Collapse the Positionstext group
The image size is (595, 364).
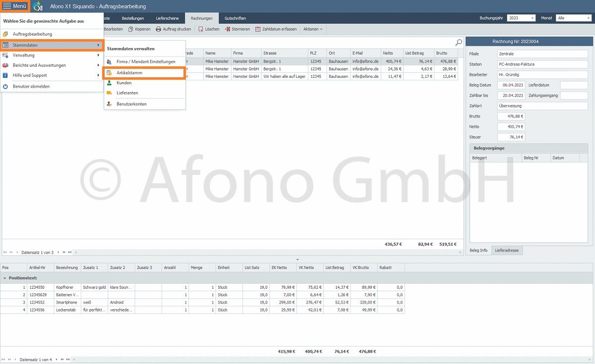tap(5, 278)
